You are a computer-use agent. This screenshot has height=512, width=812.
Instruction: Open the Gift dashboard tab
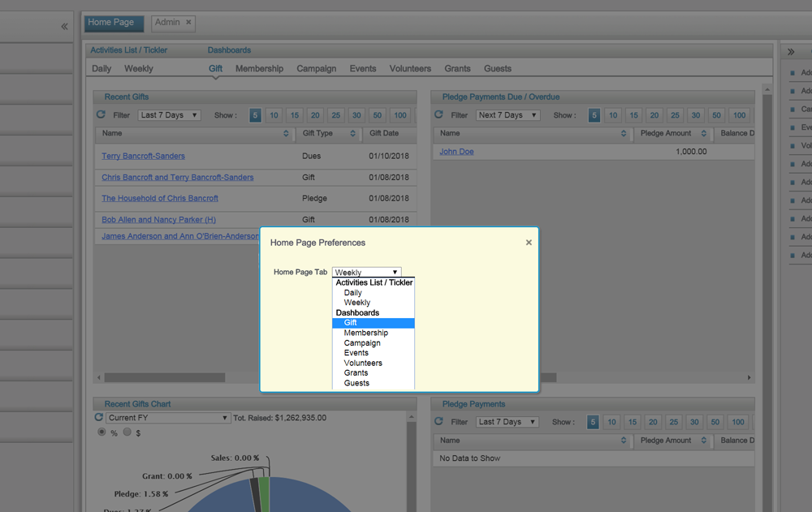[x=215, y=68]
